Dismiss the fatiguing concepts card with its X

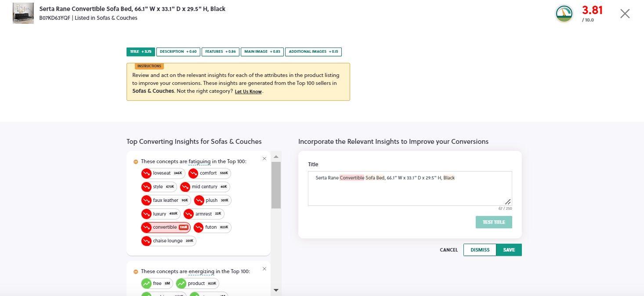pyautogui.click(x=264, y=158)
